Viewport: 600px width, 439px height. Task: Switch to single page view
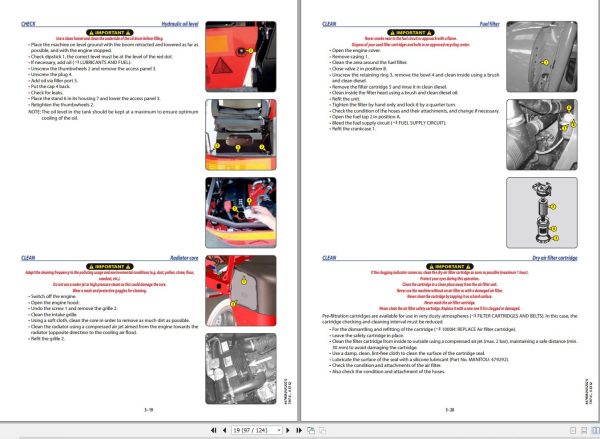(x=572, y=431)
